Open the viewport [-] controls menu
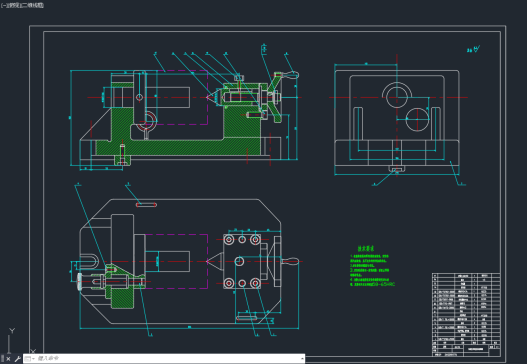This screenshot has width=527, height=364. 3,5
